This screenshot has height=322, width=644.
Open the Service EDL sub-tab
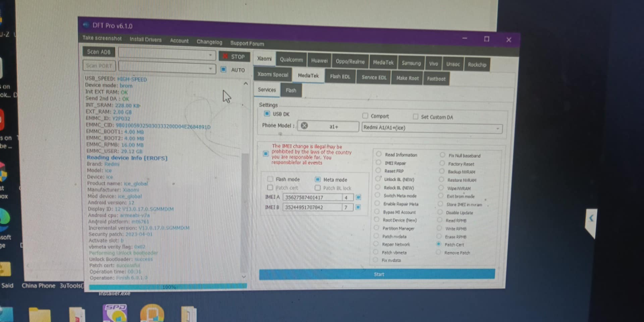click(374, 77)
